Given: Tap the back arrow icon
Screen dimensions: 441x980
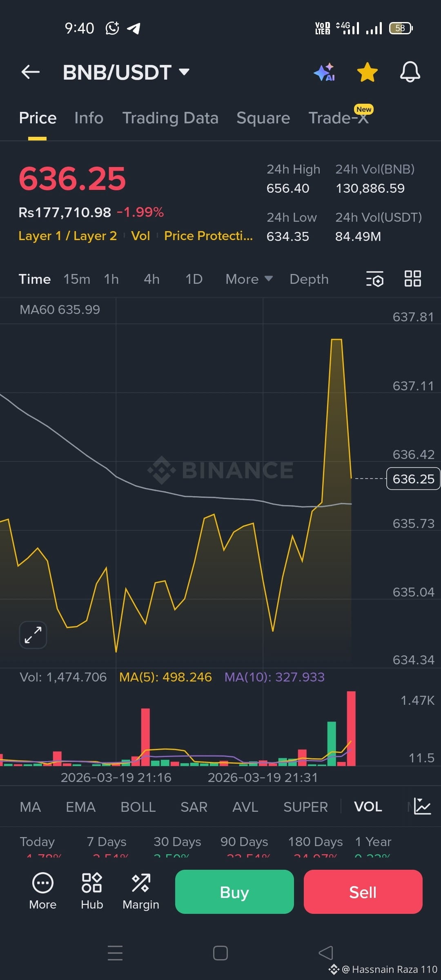Looking at the screenshot, I should [x=31, y=72].
